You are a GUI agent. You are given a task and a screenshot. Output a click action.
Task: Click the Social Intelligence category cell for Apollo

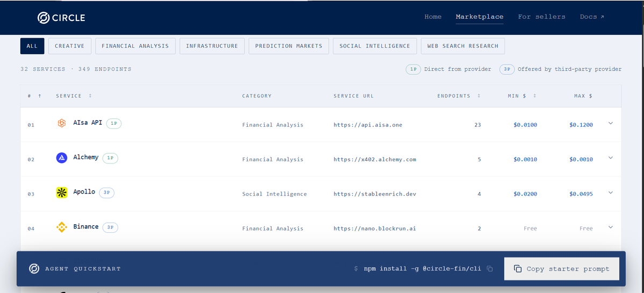tap(274, 194)
